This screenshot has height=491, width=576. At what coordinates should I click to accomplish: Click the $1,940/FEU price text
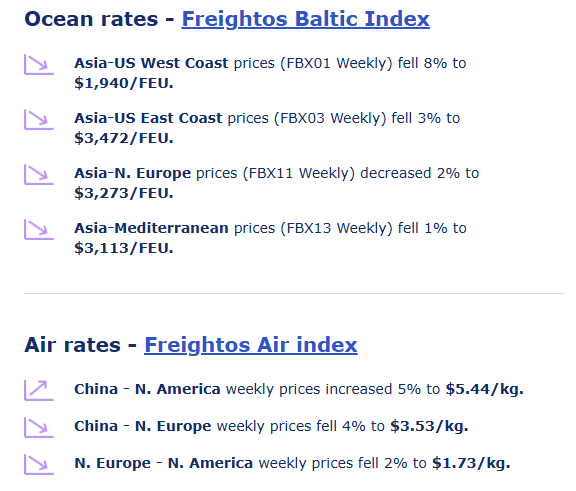click(124, 83)
